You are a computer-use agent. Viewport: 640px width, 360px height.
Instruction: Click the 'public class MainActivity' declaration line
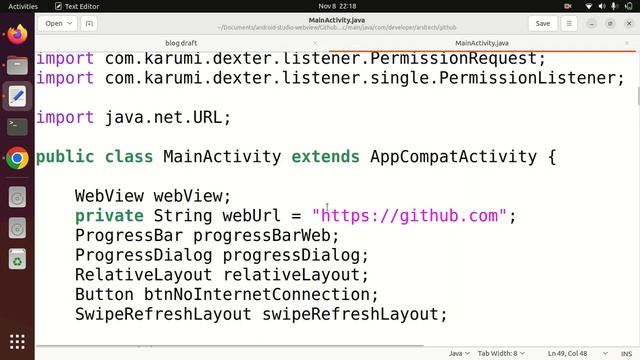(x=296, y=157)
